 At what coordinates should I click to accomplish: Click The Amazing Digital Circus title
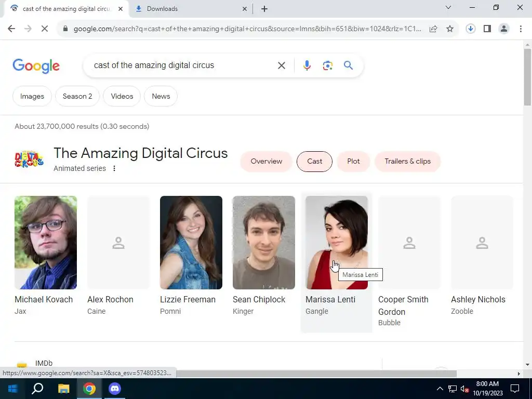pyautogui.click(x=140, y=153)
